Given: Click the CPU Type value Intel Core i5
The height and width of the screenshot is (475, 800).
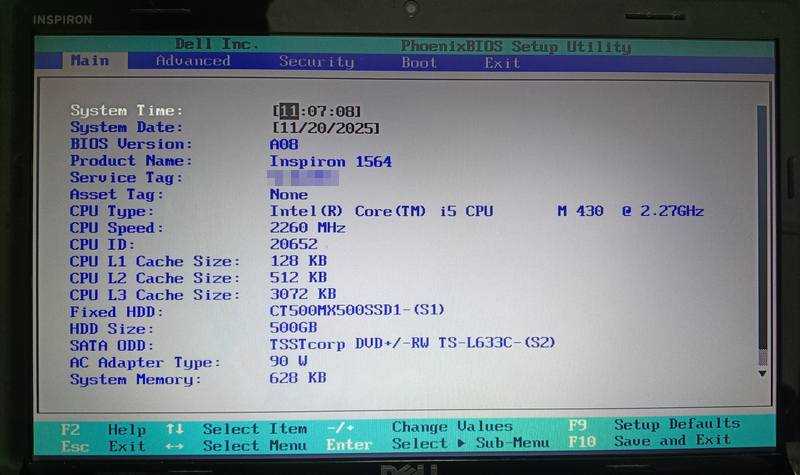Looking at the screenshot, I should [x=487, y=211].
